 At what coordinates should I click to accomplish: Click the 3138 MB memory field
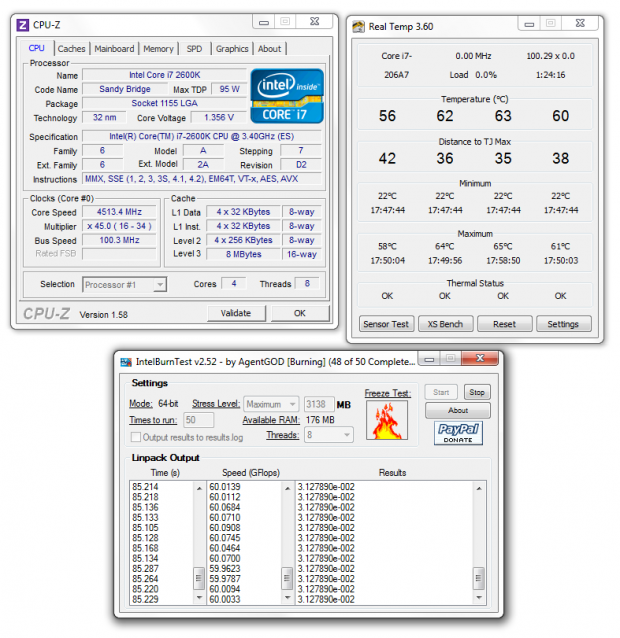point(319,404)
